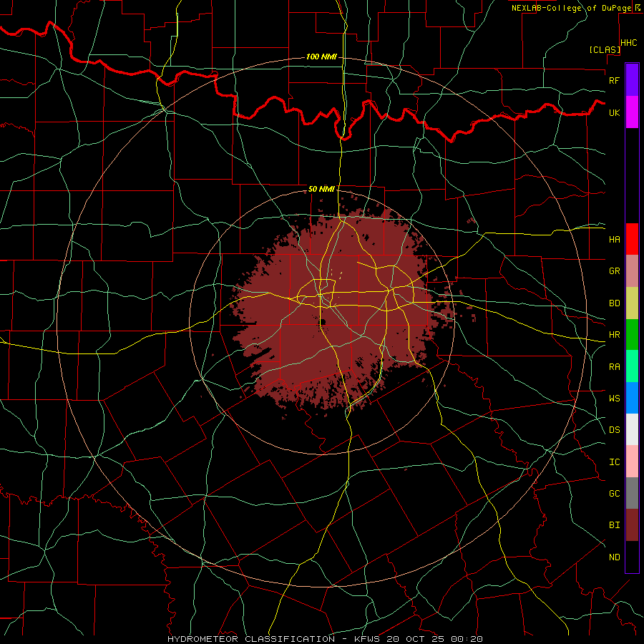
Task: Click the gray GC legend swatch
Action: click(x=632, y=493)
